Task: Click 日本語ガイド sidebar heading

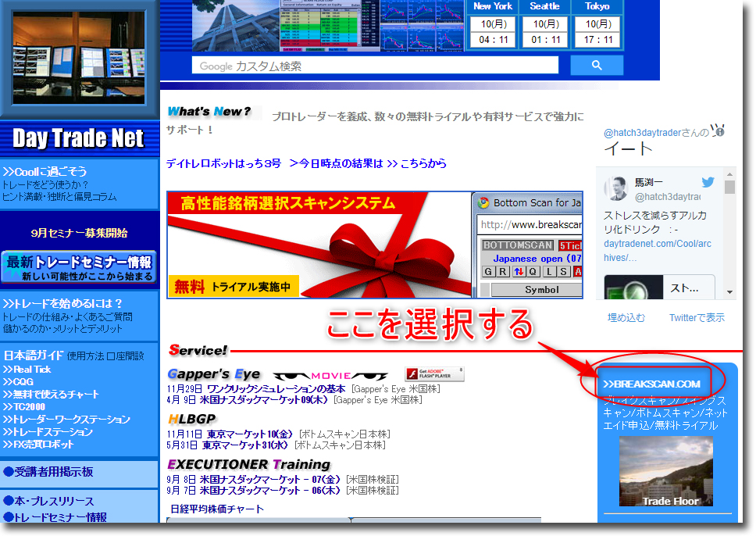Action: coord(34,356)
